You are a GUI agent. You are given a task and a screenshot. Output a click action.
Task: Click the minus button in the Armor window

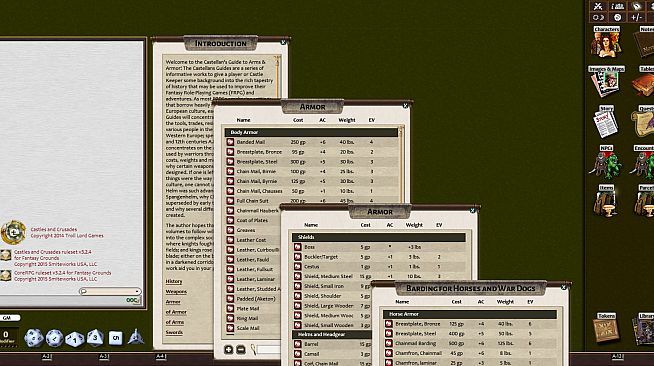[x=241, y=349]
